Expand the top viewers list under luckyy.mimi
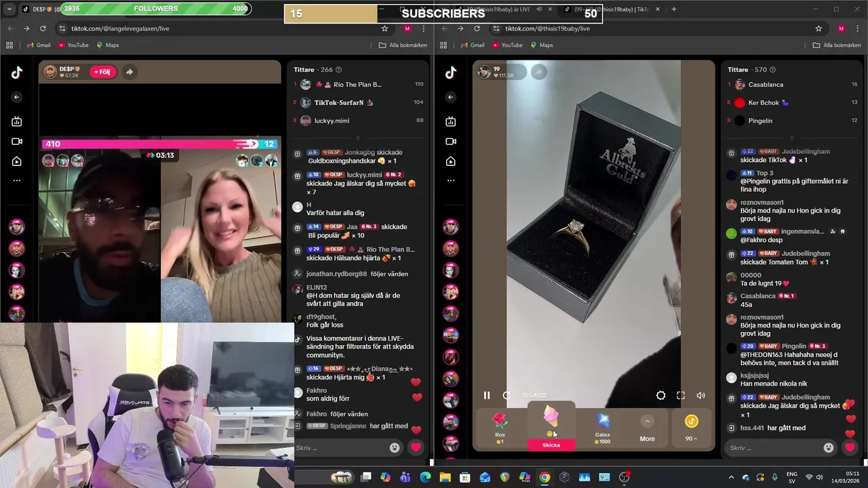 click(357, 138)
